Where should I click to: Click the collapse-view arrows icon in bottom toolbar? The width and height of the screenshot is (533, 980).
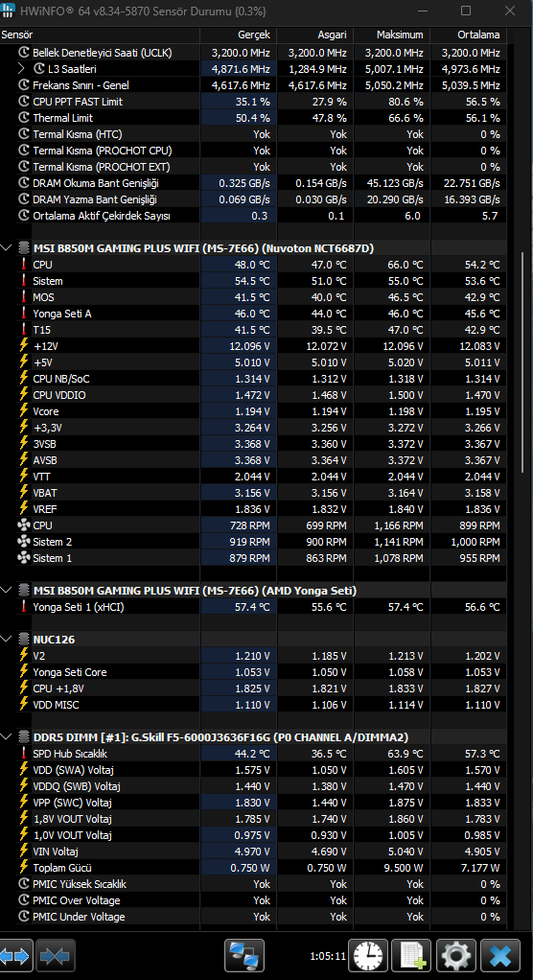tap(56, 956)
